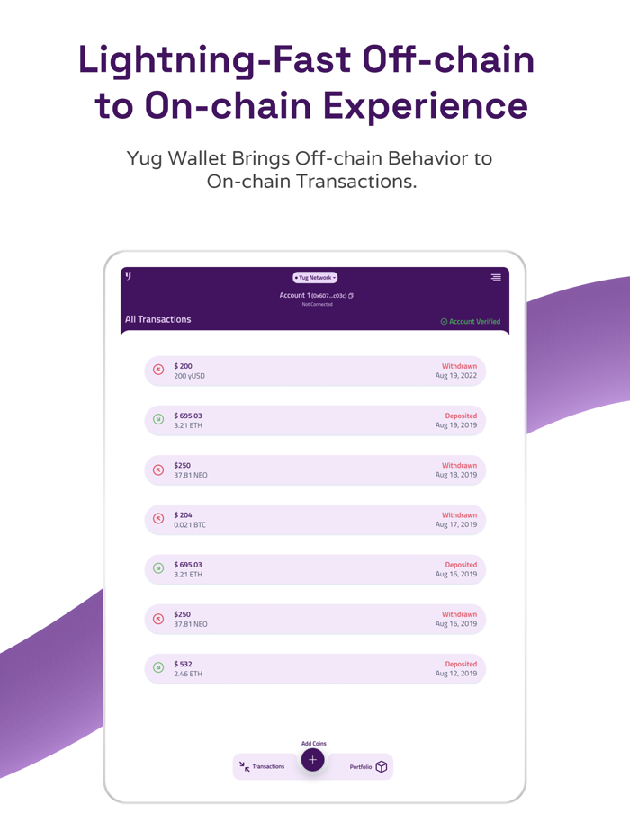Open the Yug Network selector dropdown

tap(315, 277)
